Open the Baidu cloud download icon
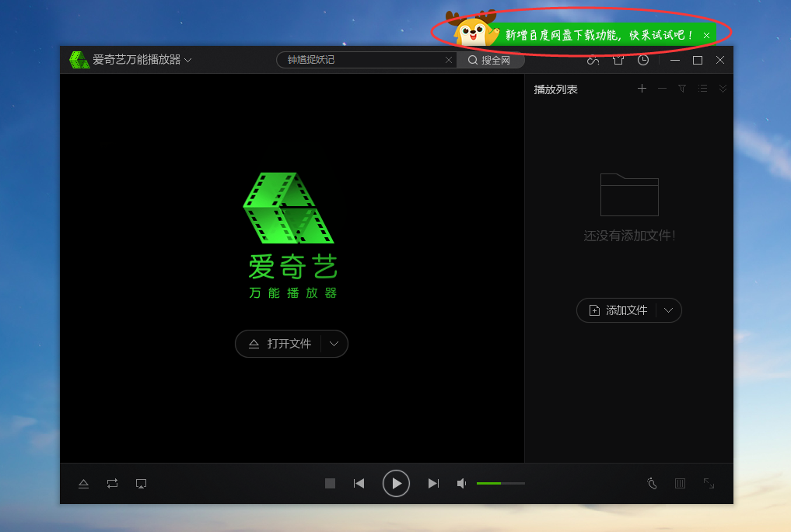 tap(593, 60)
